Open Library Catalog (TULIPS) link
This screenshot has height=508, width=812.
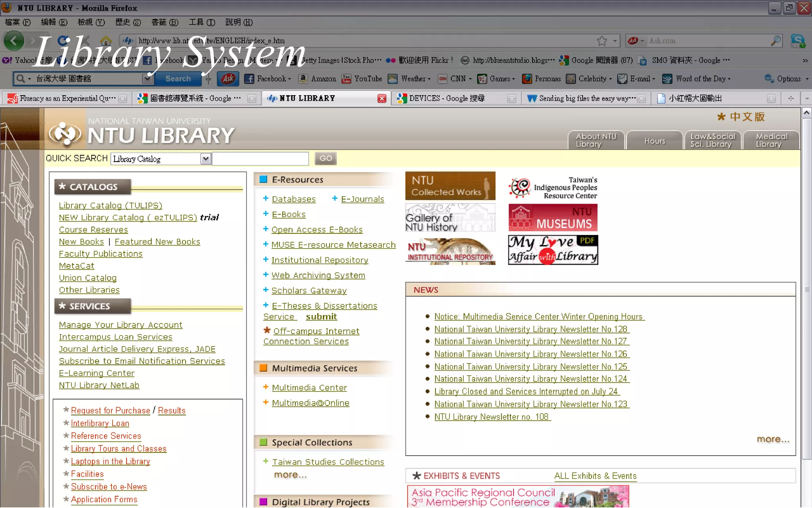click(x=111, y=206)
